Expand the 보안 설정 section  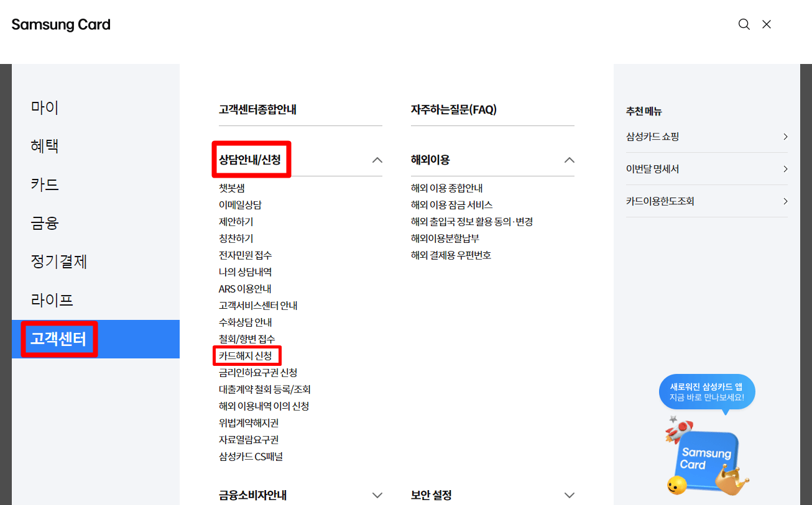569,495
